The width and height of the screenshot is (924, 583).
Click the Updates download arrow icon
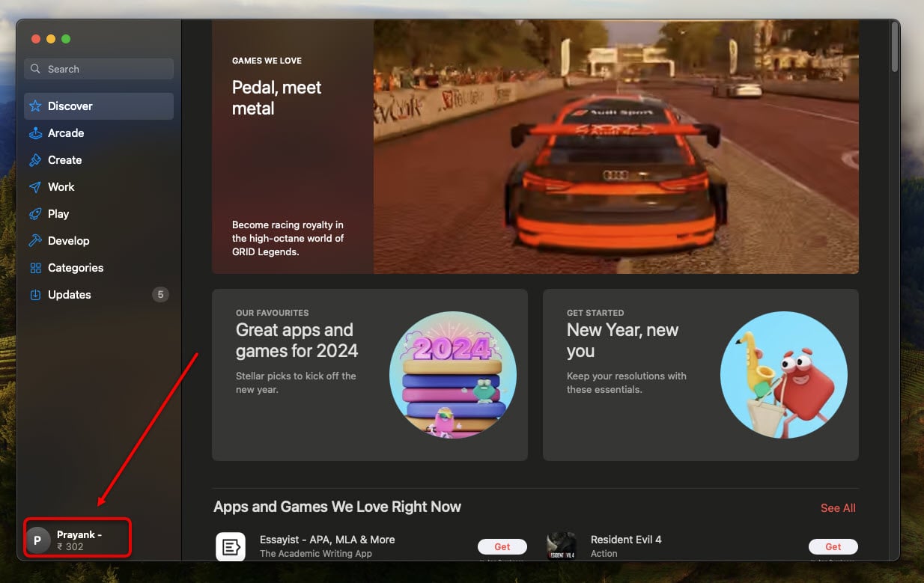point(35,295)
